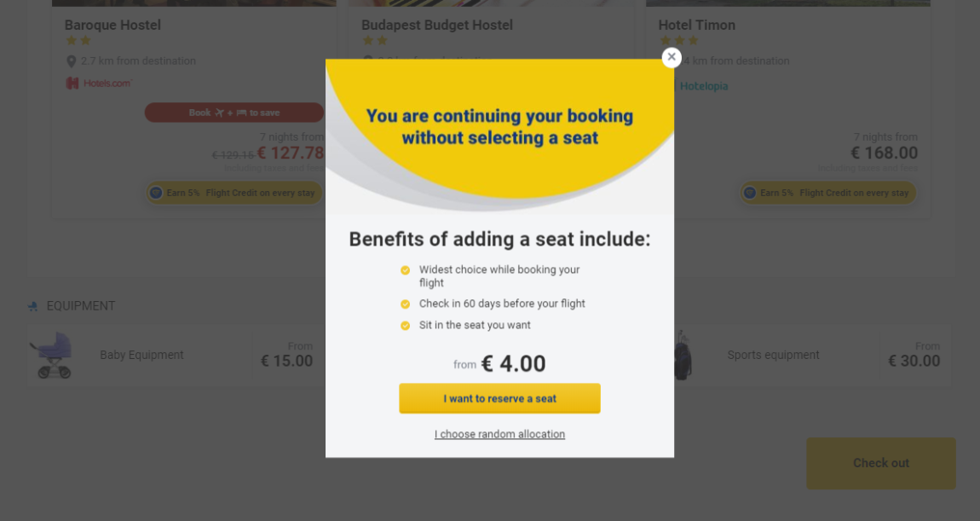Viewport: 980px width, 521px height.
Task: Click 'Book flight + hotel to save' badge
Action: (x=233, y=113)
